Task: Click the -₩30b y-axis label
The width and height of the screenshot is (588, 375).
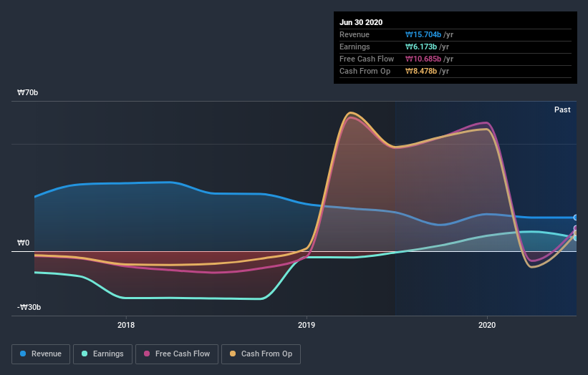Action: click(29, 307)
